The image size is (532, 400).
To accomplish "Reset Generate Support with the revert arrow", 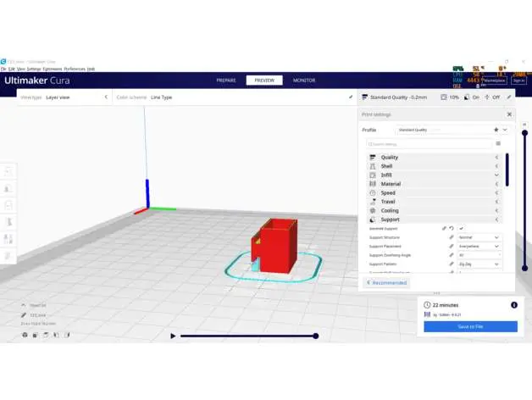I will pos(452,228).
